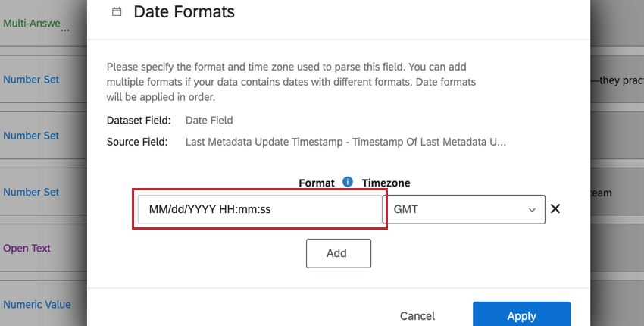Click the blue info icon next to Format
The width and height of the screenshot is (644, 326).
pos(348,182)
